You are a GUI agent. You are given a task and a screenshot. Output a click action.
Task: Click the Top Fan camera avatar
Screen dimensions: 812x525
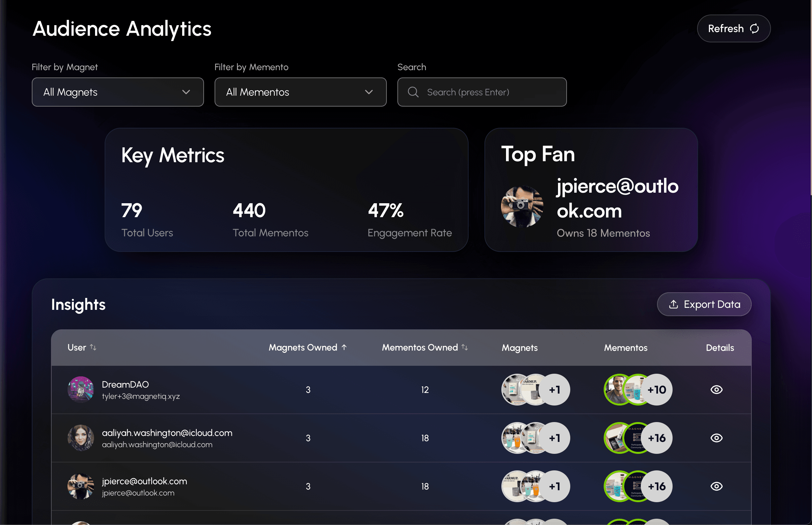[x=522, y=206]
